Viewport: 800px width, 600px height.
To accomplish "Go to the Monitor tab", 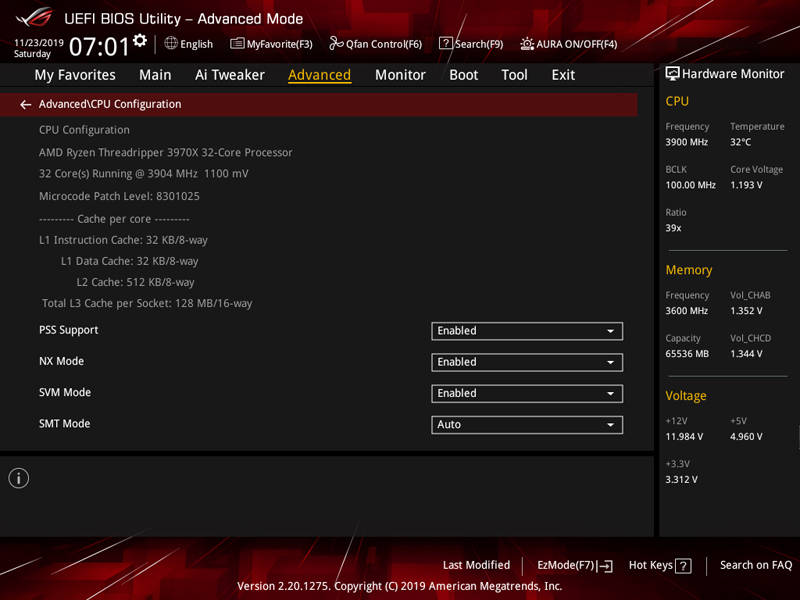I will [x=400, y=75].
